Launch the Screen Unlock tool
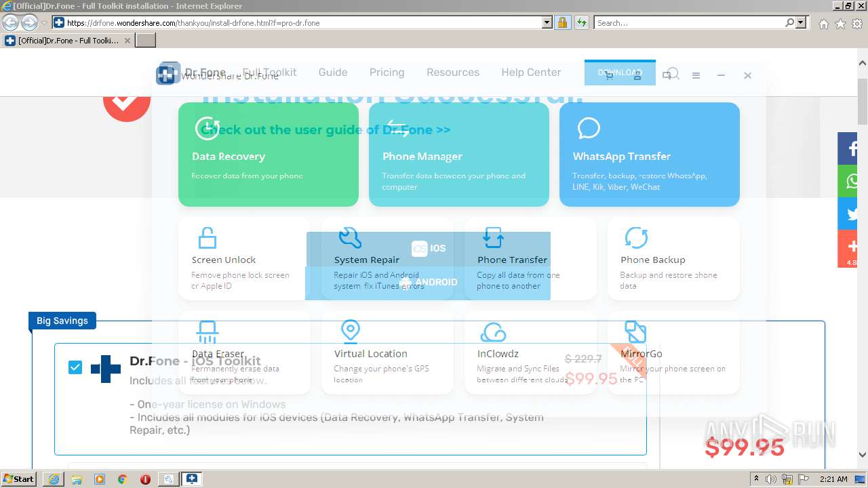This screenshot has width=868, height=488. (244, 259)
